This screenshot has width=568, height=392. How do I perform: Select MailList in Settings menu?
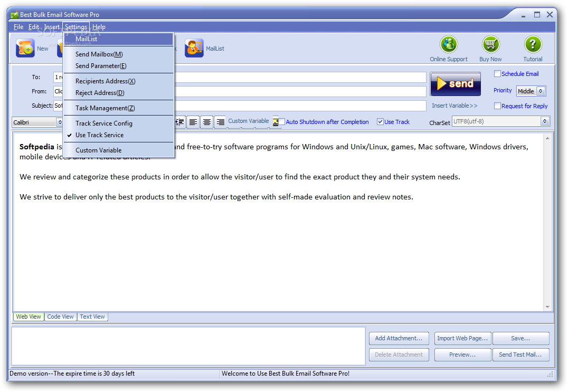[119, 39]
